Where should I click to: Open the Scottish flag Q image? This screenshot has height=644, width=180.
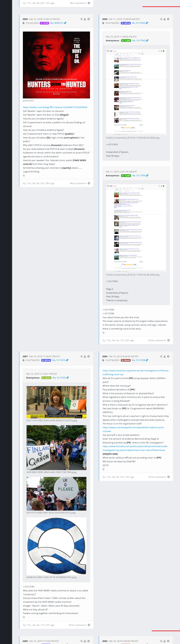tap(57, 546)
